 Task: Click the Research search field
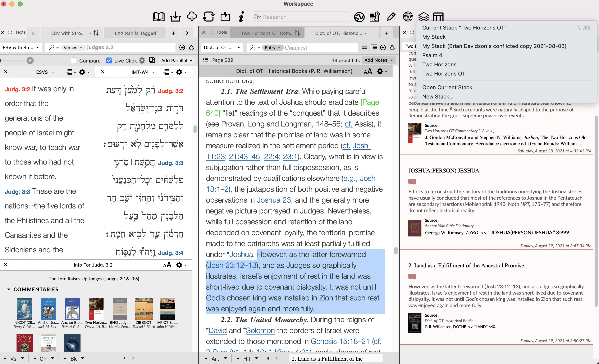[301, 17]
